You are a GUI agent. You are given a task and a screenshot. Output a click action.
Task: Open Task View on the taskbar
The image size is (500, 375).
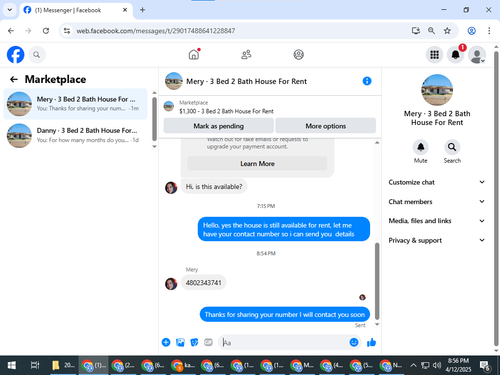[35, 365]
